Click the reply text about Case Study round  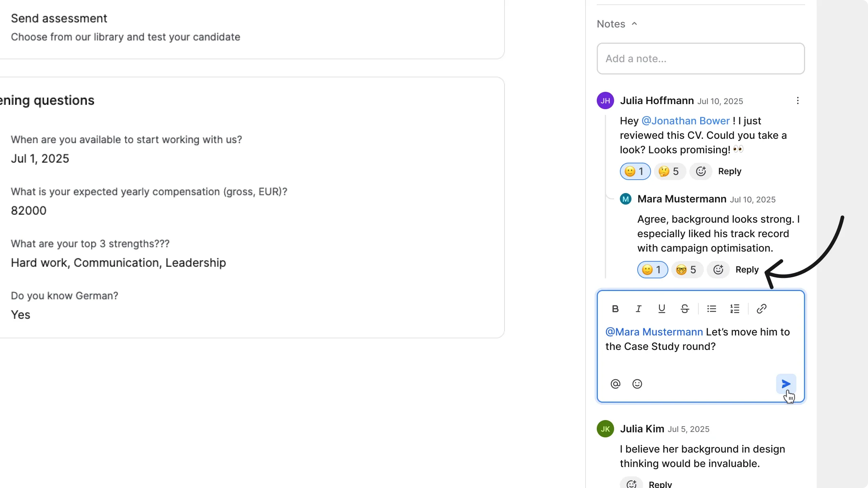point(697,339)
